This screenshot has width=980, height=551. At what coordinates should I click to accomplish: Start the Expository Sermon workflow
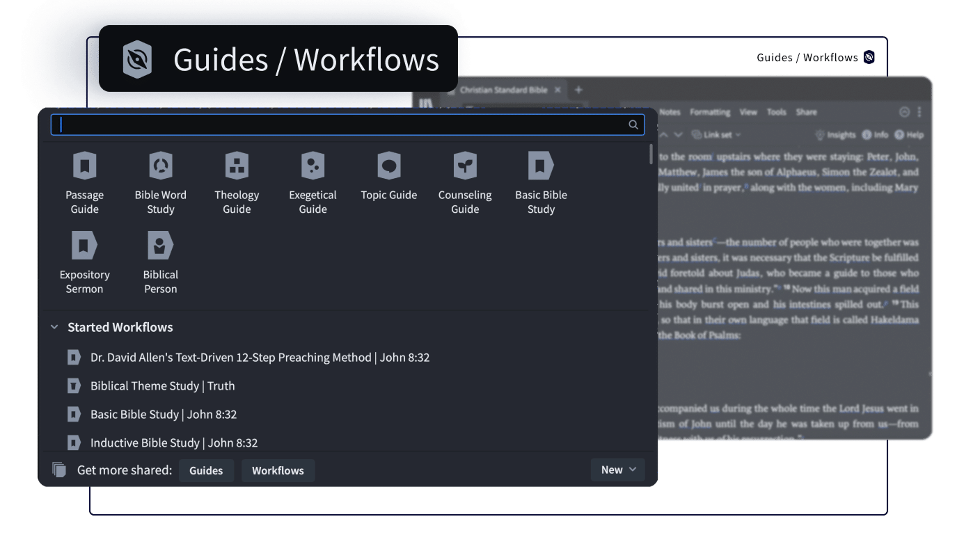tap(84, 263)
